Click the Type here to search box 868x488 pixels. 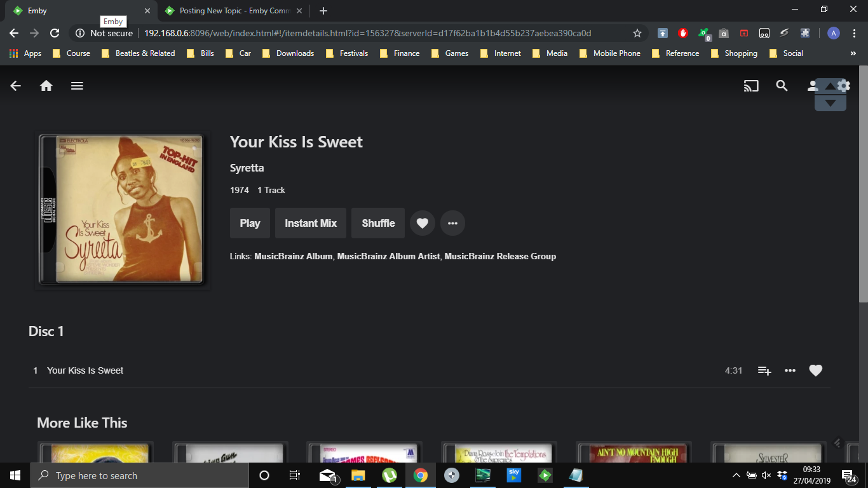(x=140, y=475)
